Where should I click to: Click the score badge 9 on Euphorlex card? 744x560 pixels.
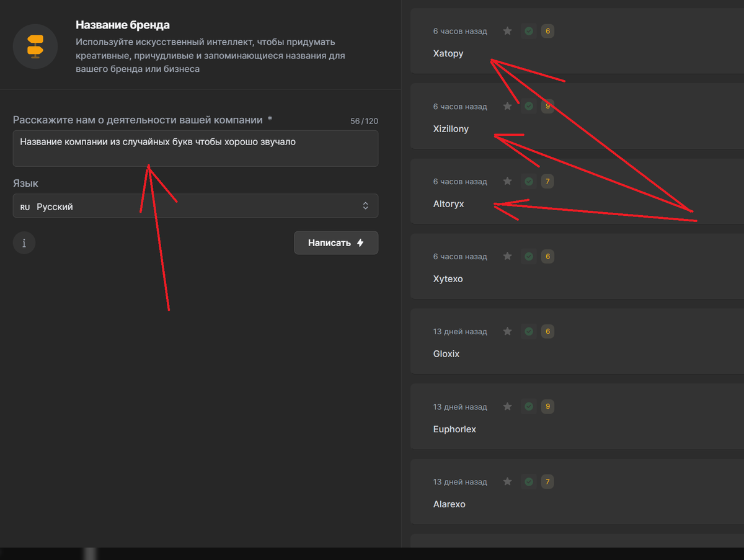(x=547, y=406)
